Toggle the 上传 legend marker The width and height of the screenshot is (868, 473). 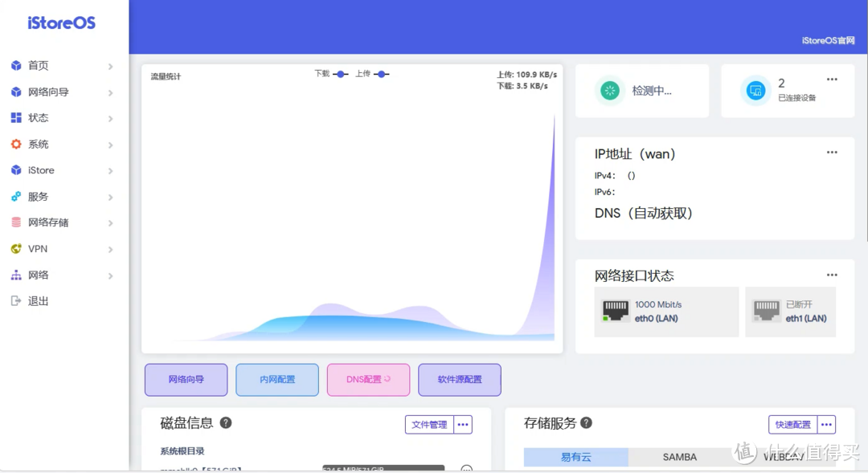(382, 74)
